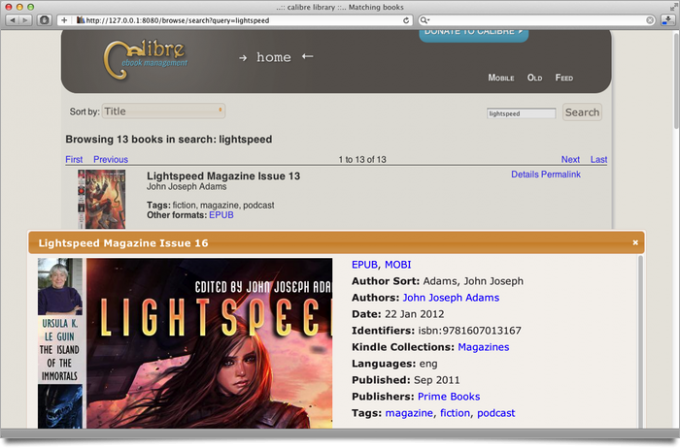This screenshot has width=680, height=448.
Task: Close the Lightspeed Magazine Issue 16 popup
Action: point(635,243)
